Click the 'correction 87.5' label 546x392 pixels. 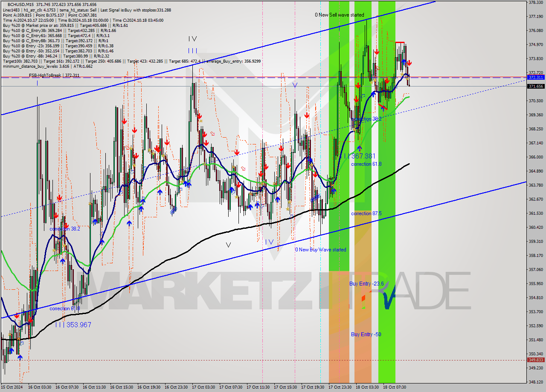366,213
